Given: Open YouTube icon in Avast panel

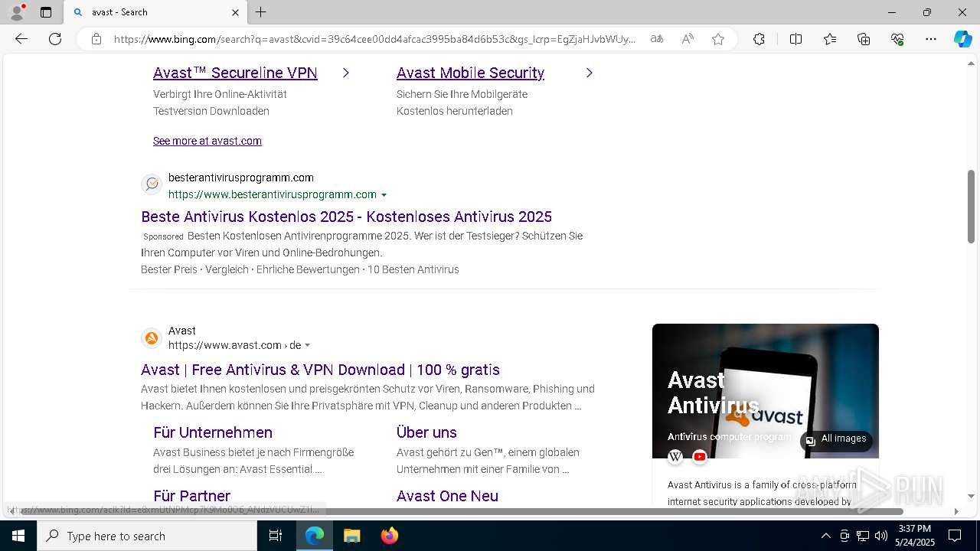Looking at the screenshot, I should (x=700, y=457).
